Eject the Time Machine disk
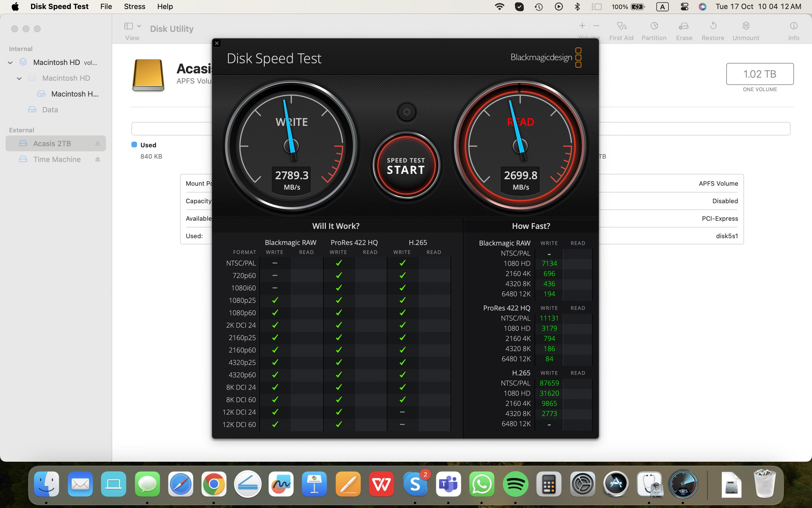This screenshot has height=508, width=812. [x=98, y=159]
